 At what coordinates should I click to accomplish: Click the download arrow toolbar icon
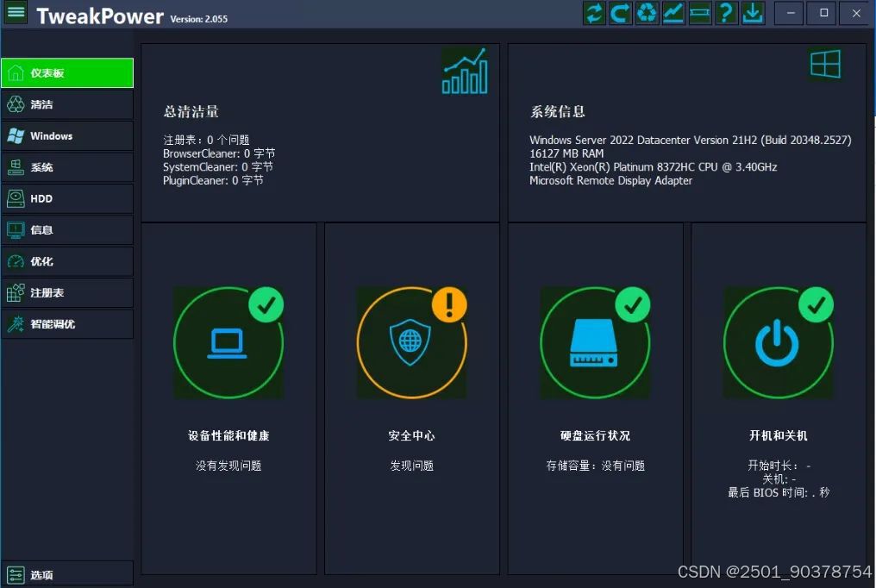point(753,13)
